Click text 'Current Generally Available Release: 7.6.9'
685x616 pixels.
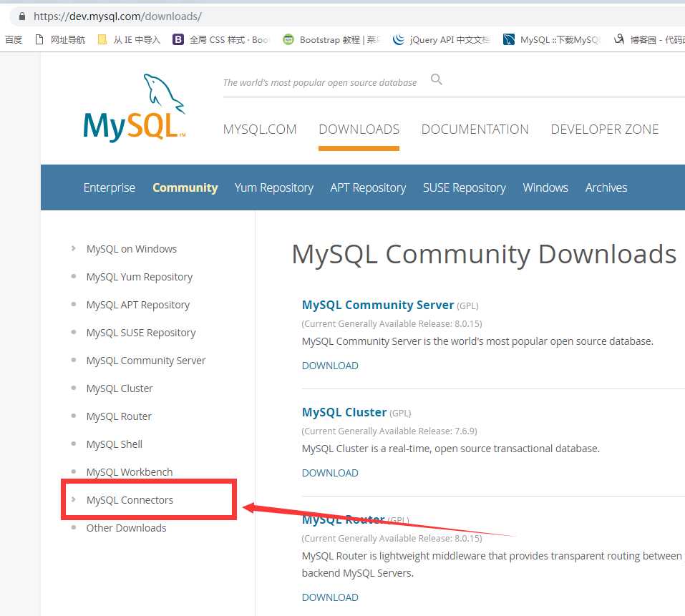click(x=389, y=431)
